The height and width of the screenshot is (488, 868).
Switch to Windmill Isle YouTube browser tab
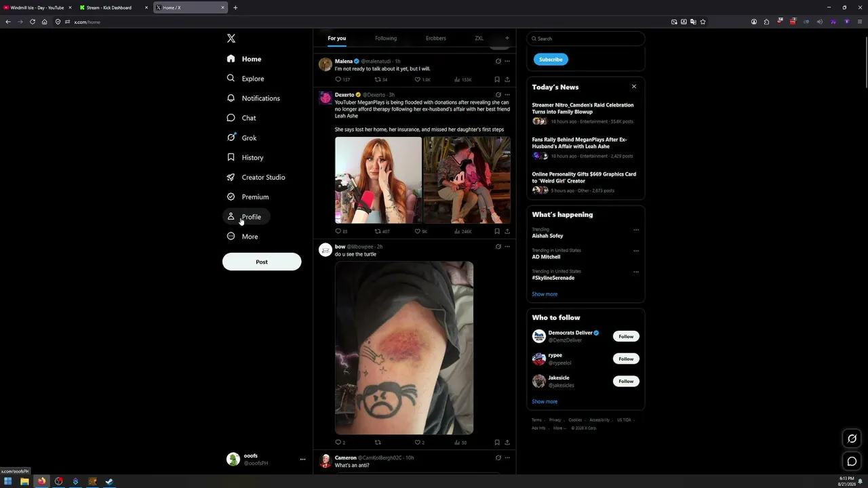(x=37, y=7)
